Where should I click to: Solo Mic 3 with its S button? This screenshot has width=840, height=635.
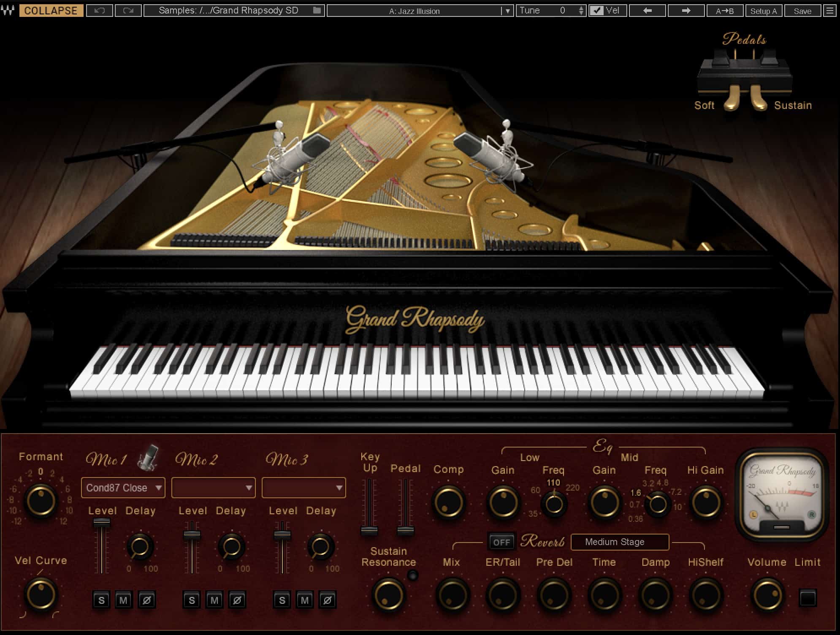[x=282, y=600]
